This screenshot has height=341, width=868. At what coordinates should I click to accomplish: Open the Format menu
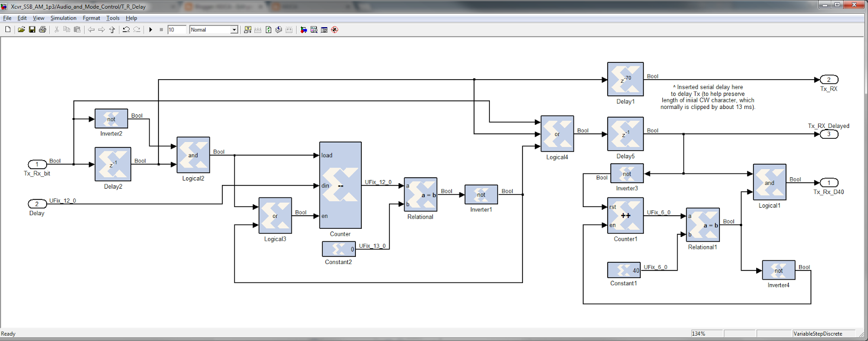(x=91, y=18)
